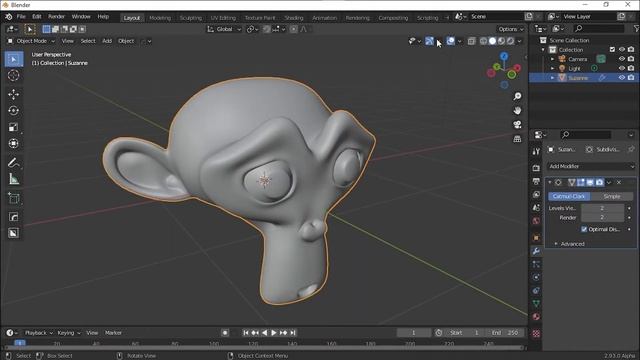Select the Cursor tool in the toolbar
The width and height of the screenshot is (640, 360).
click(x=13, y=76)
